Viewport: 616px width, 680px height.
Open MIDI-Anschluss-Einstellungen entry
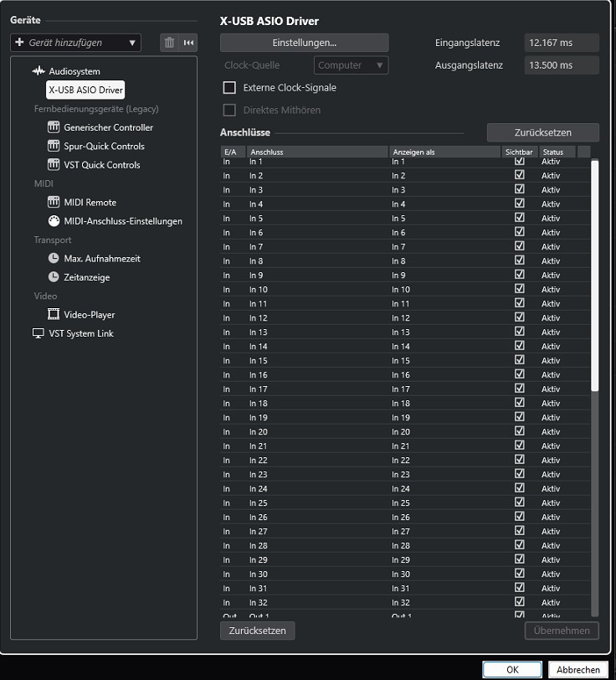(123, 221)
